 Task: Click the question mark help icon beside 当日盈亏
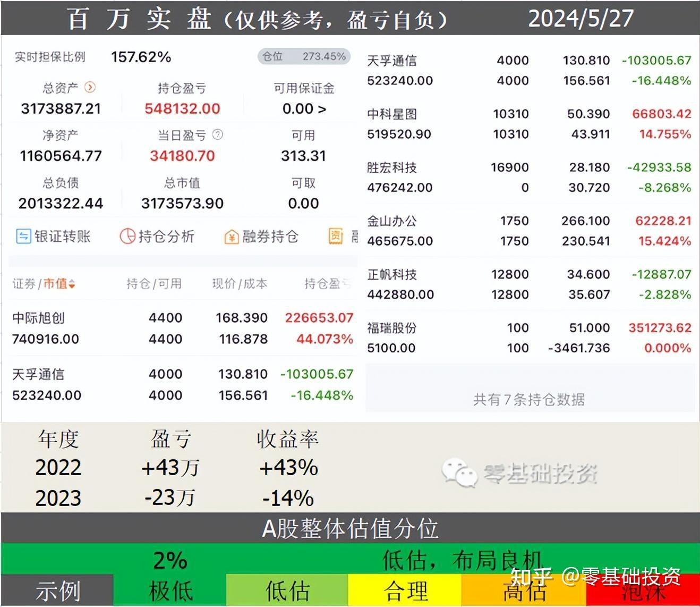point(217,134)
